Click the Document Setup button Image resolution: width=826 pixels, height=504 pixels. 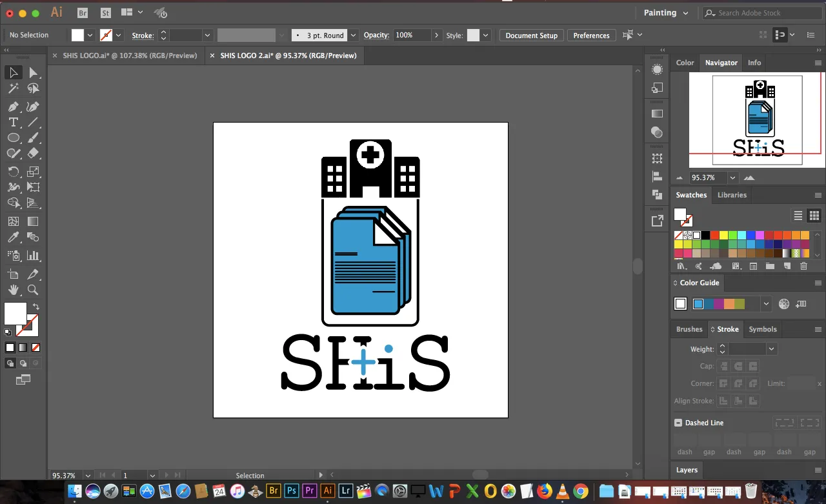click(x=532, y=35)
